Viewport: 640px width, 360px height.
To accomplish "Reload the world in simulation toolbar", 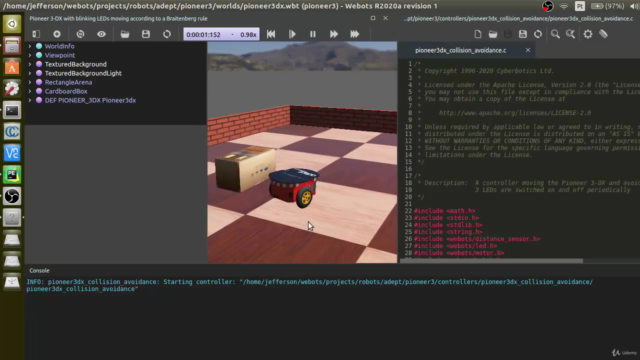I will pos(167,34).
